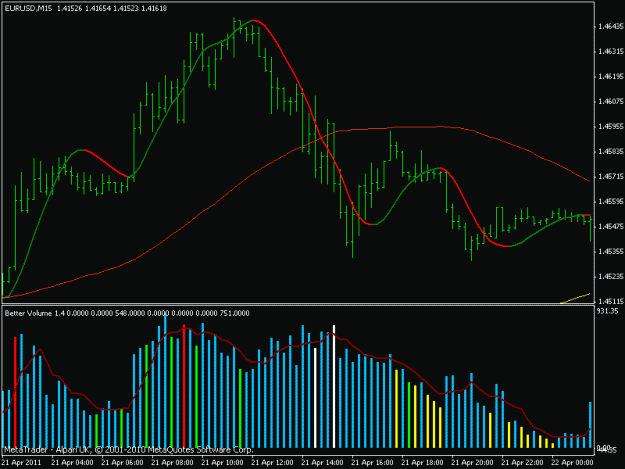Click price label 1.45235 on the axis

611,277
